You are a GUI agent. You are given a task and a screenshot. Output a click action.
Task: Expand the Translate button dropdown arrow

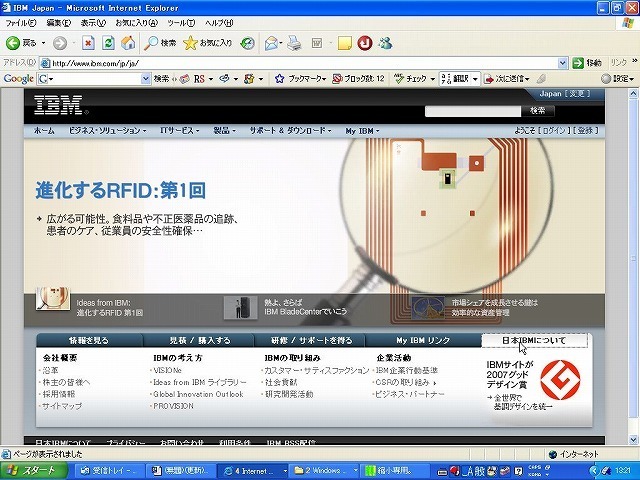[475, 79]
